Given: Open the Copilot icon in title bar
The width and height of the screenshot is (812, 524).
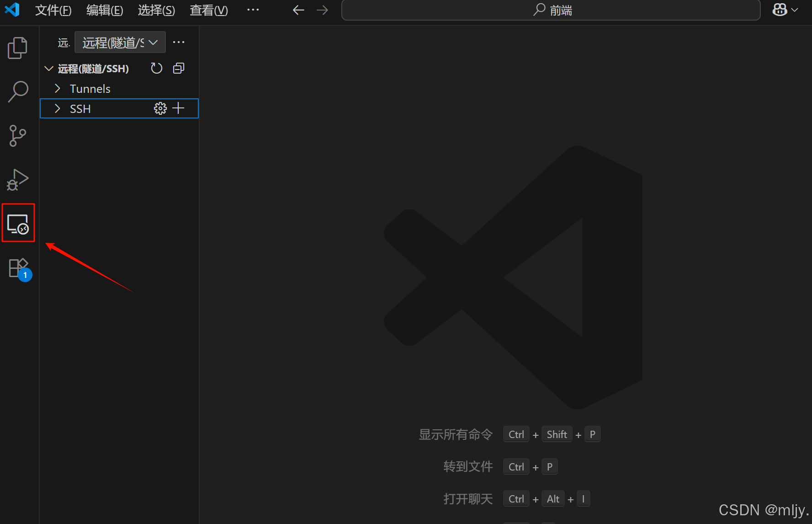Looking at the screenshot, I should click(780, 10).
